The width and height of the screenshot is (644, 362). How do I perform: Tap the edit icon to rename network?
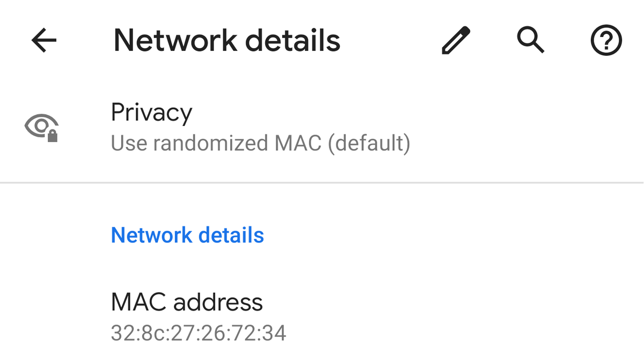pyautogui.click(x=456, y=40)
